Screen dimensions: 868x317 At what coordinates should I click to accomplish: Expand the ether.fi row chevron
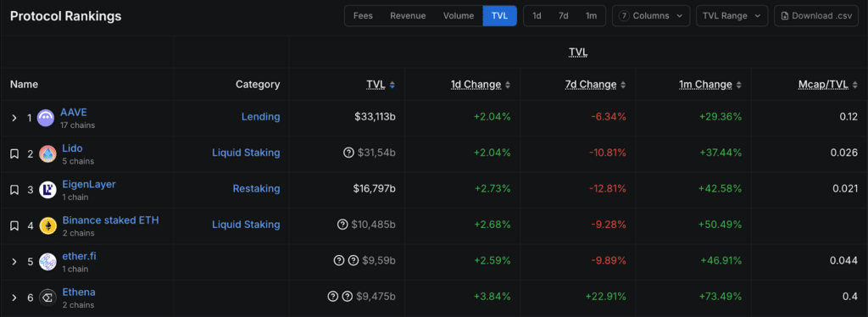click(x=14, y=262)
